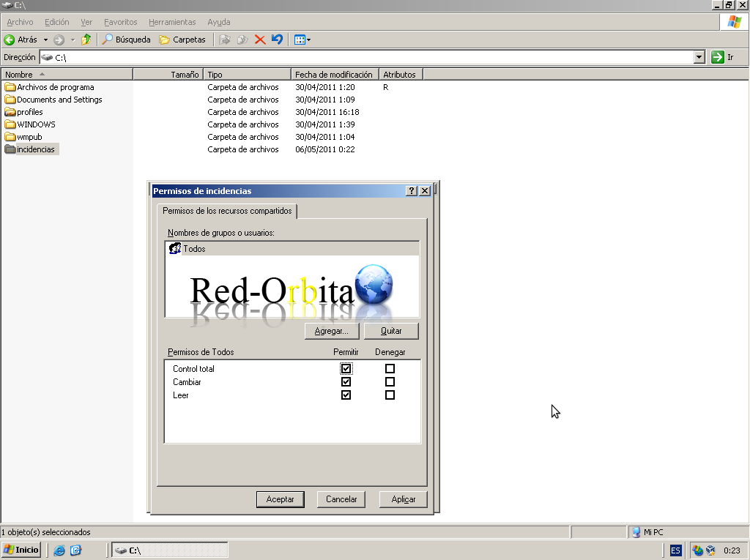Close the Permisos de incidencias dialog
Image resolution: width=750 pixels, height=560 pixels.
coord(425,191)
